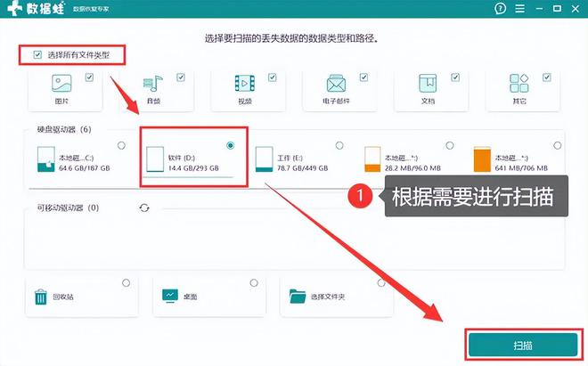Click the Recycle Bin trash icon
The width and height of the screenshot is (588, 366).
coord(40,297)
